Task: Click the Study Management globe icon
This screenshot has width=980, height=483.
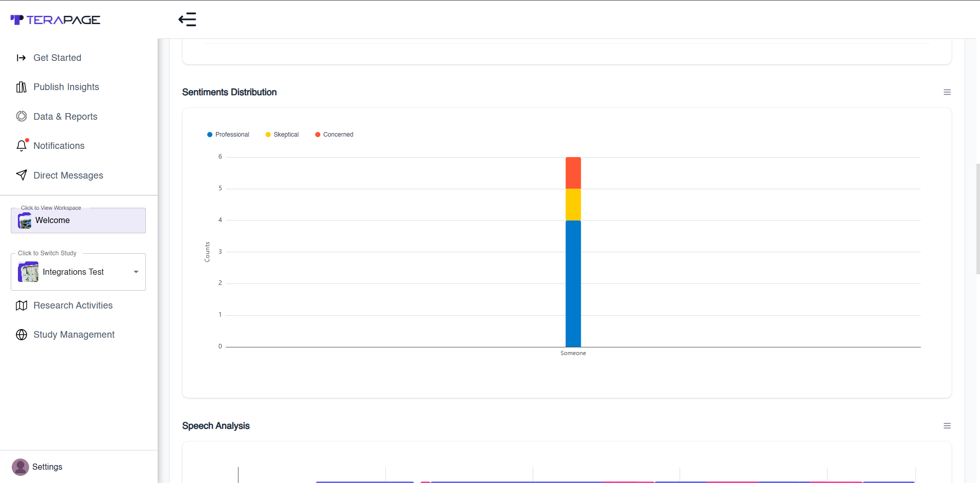Action: pyautogui.click(x=21, y=335)
